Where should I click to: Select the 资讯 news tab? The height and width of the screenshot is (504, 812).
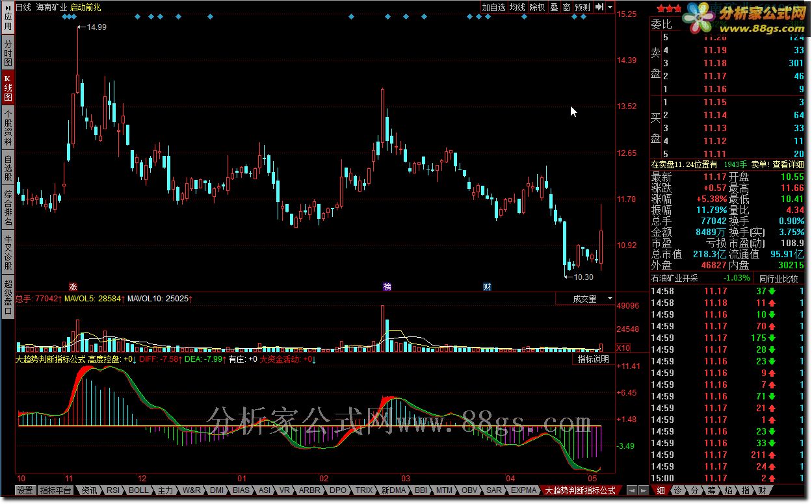tap(89, 490)
